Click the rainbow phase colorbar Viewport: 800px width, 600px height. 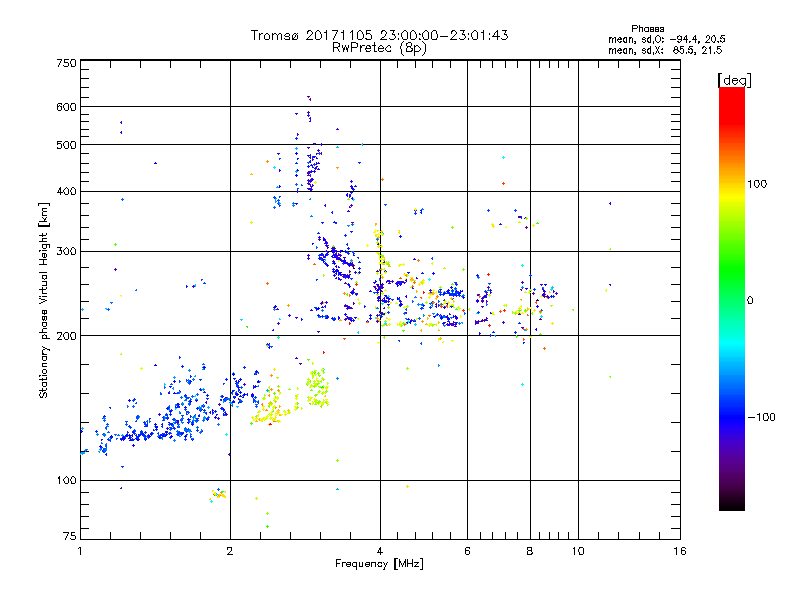(x=732, y=298)
